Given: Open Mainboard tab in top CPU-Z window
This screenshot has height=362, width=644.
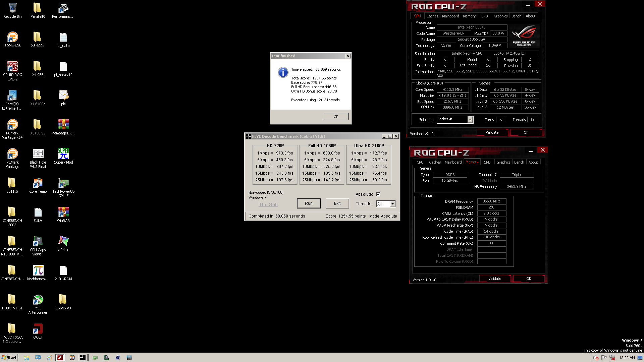Looking at the screenshot, I should point(450,16).
